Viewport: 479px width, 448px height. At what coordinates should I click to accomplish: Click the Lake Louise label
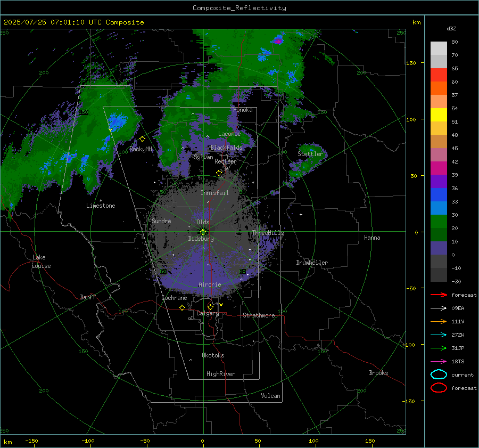coord(41,262)
